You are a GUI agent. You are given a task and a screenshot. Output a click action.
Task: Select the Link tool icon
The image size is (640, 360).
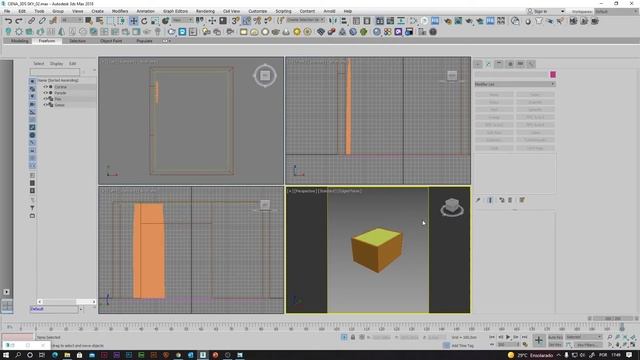pos(31,21)
